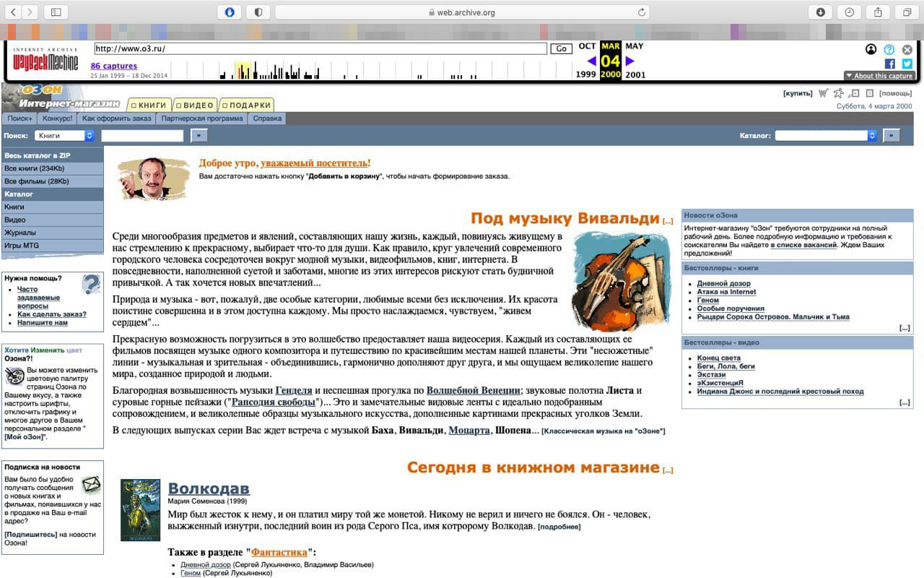
Task: Click the violin illustration
Action: (620, 282)
